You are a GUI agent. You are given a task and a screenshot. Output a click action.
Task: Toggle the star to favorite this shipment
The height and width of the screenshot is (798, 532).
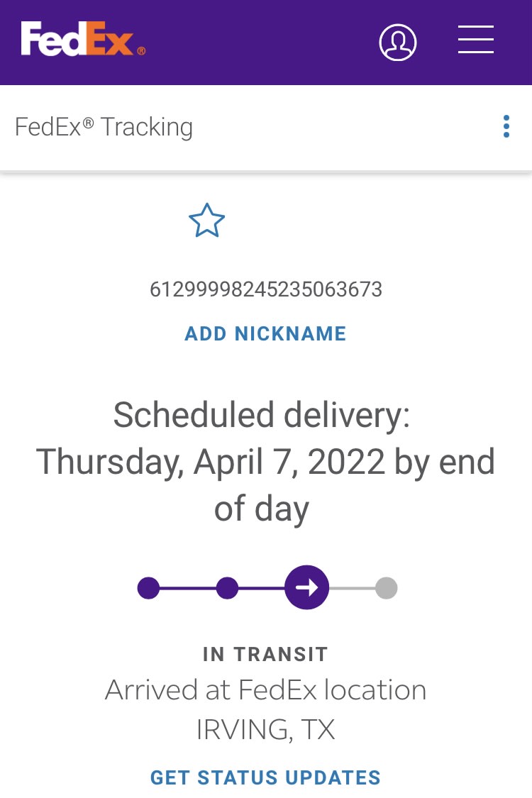[x=206, y=221]
